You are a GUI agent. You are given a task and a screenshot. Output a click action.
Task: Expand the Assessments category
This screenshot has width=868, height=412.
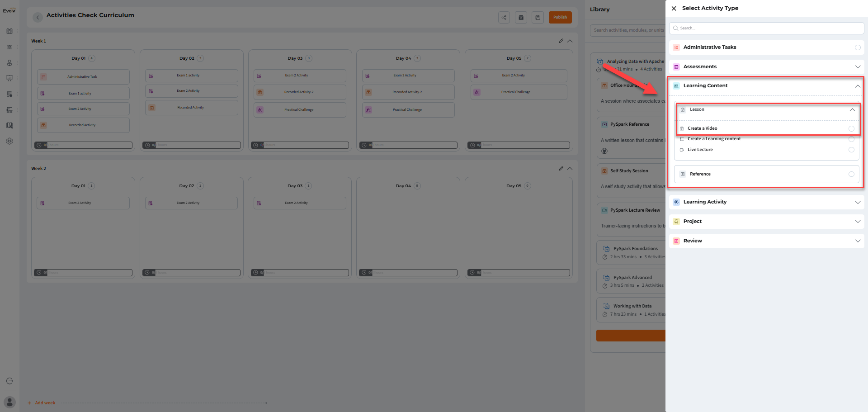pyautogui.click(x=858, y=67)
